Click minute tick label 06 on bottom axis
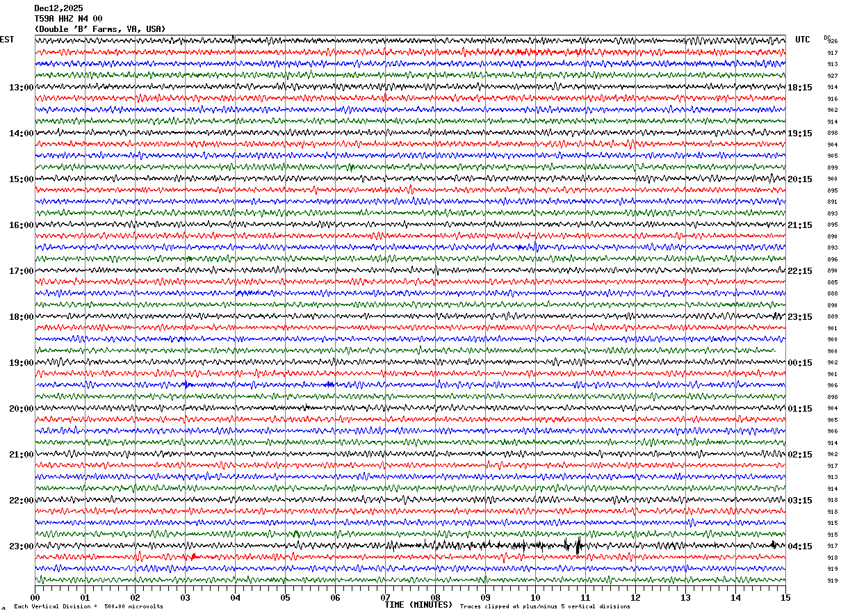This screenshot has width=841, height=616. point(335,597)
